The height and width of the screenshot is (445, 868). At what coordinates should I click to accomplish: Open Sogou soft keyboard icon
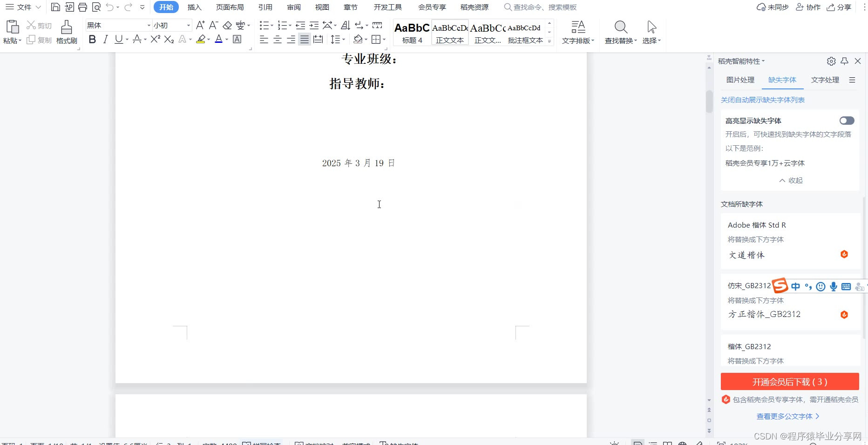pos(846,286)
